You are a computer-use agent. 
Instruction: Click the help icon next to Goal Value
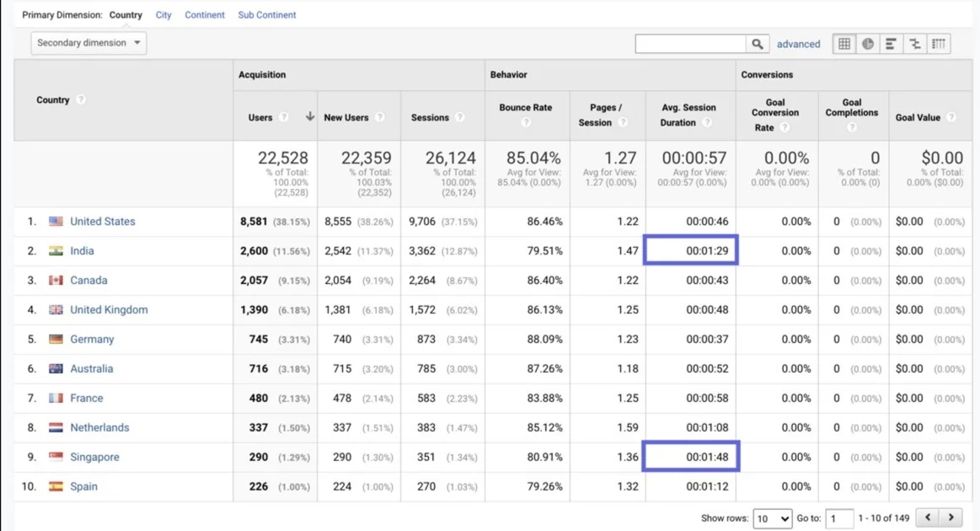click(950, 118)
